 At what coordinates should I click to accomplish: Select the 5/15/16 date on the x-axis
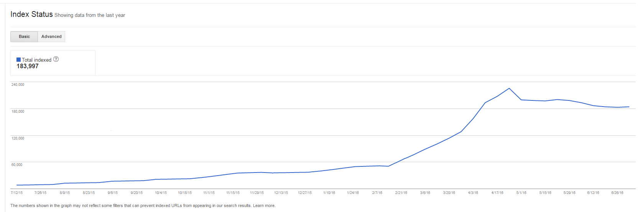[x=545, y=193]
